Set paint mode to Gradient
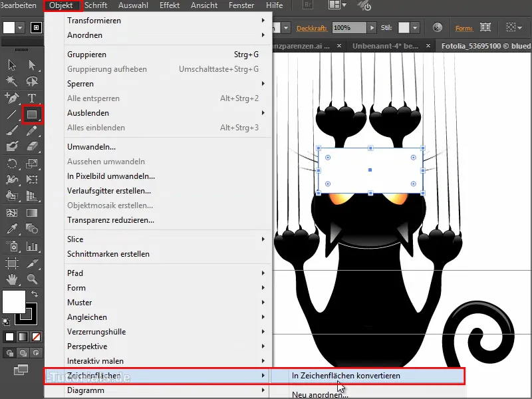Image resolution: width=532 pixels, height=399 pixels. (x=23, y=336)
